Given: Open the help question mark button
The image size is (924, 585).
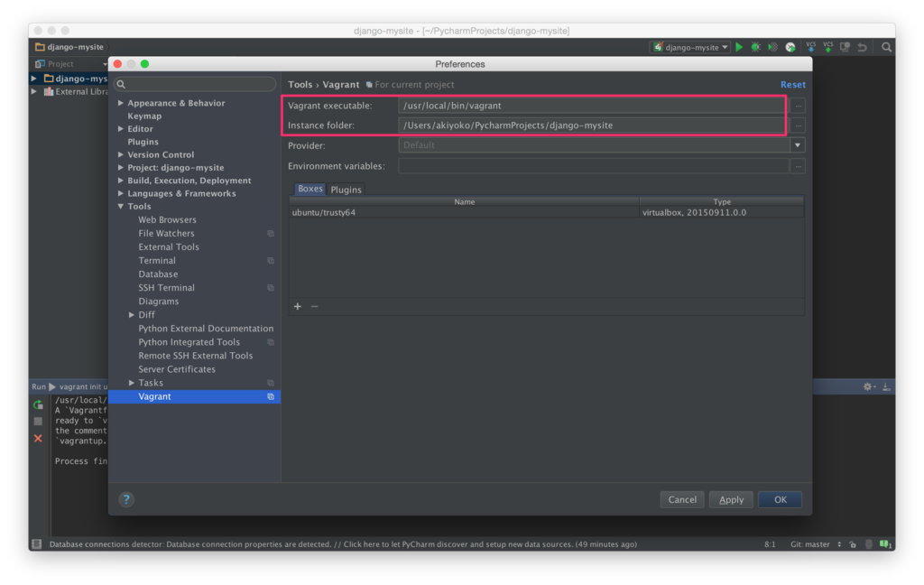Looking at the screenshot, I should tap(126, 499).
